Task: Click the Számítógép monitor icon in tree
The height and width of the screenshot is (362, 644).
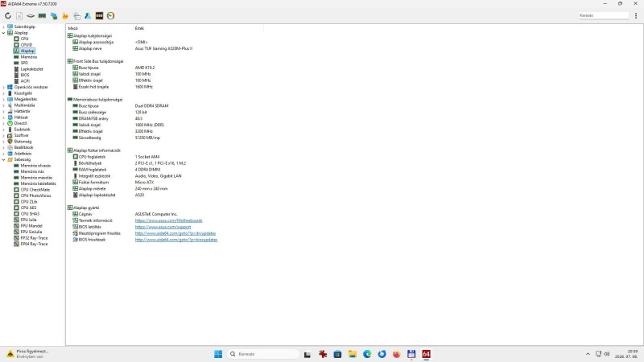Action: point(10,27)
